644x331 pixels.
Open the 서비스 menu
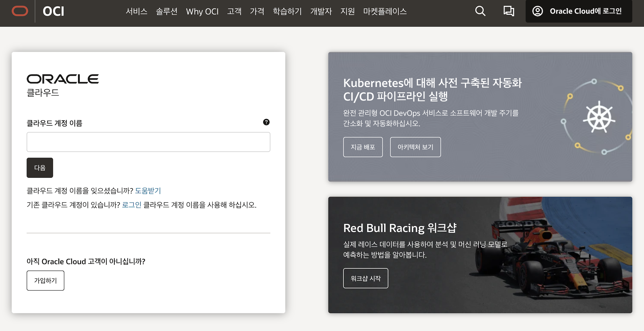pos(136,11)
